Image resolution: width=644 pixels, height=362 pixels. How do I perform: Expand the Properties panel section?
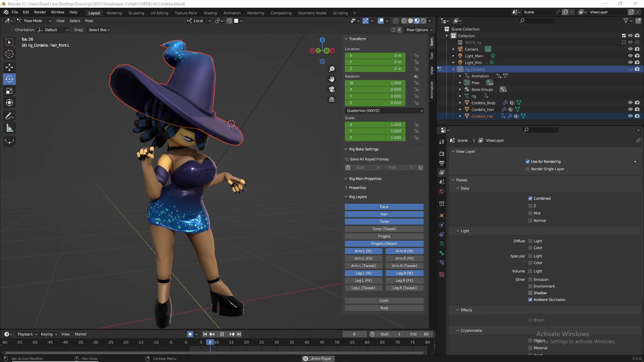pos(358,188)
